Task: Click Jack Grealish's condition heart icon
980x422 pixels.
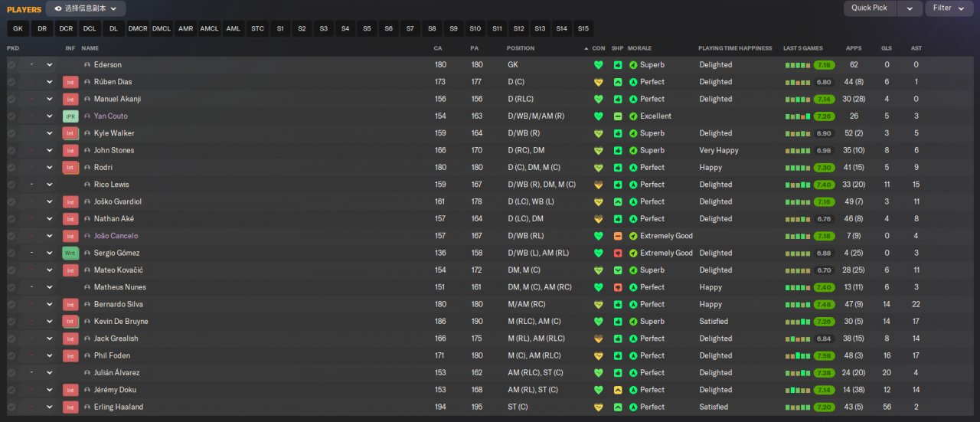Action: click(599, 339)
